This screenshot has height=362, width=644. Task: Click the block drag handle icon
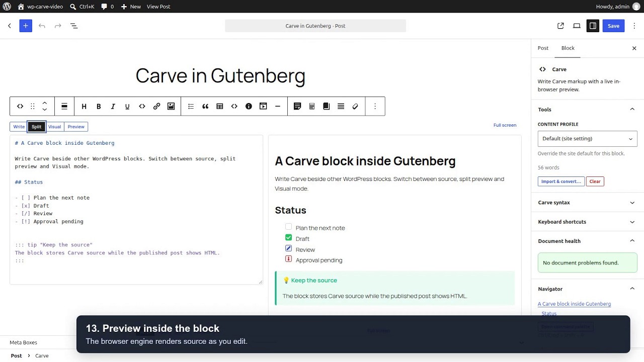[x=33, y=106]
